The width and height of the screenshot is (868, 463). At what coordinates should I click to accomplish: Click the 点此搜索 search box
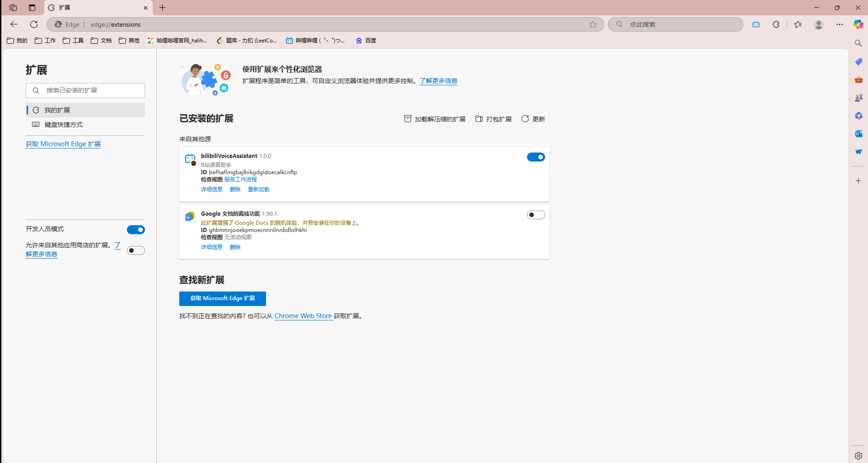[x=676, y=24]
